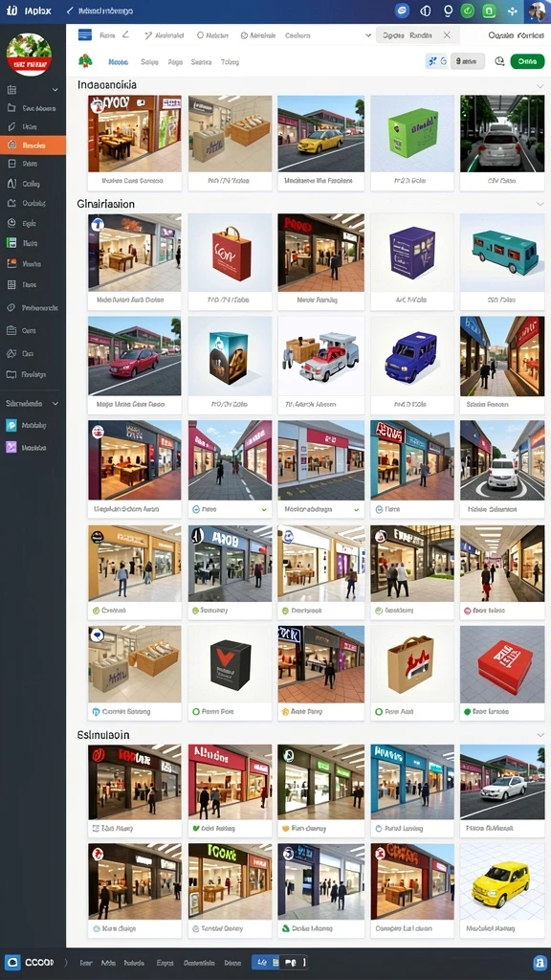
Task: Open the red car street scene thumbnail
Action: point(134,356)
